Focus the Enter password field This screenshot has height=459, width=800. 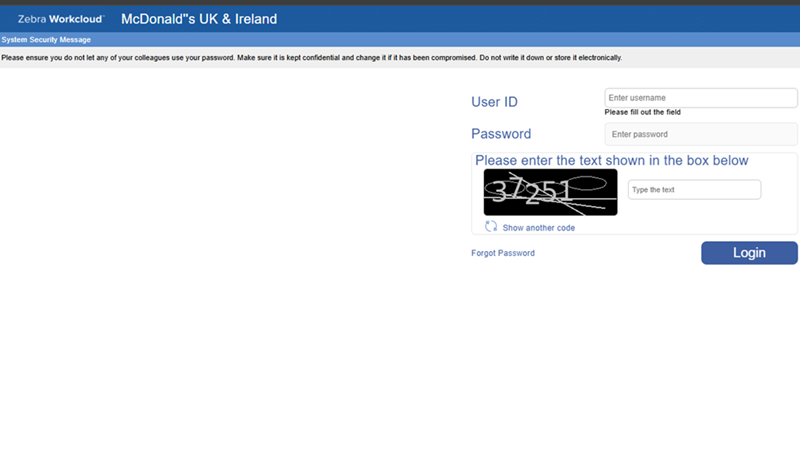(701, 134)
